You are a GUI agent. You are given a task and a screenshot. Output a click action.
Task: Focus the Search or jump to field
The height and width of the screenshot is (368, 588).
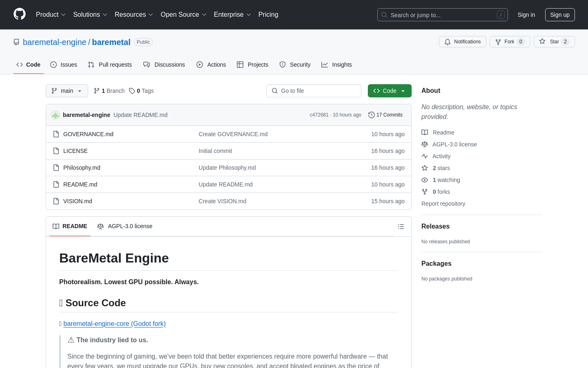[443, 15]
